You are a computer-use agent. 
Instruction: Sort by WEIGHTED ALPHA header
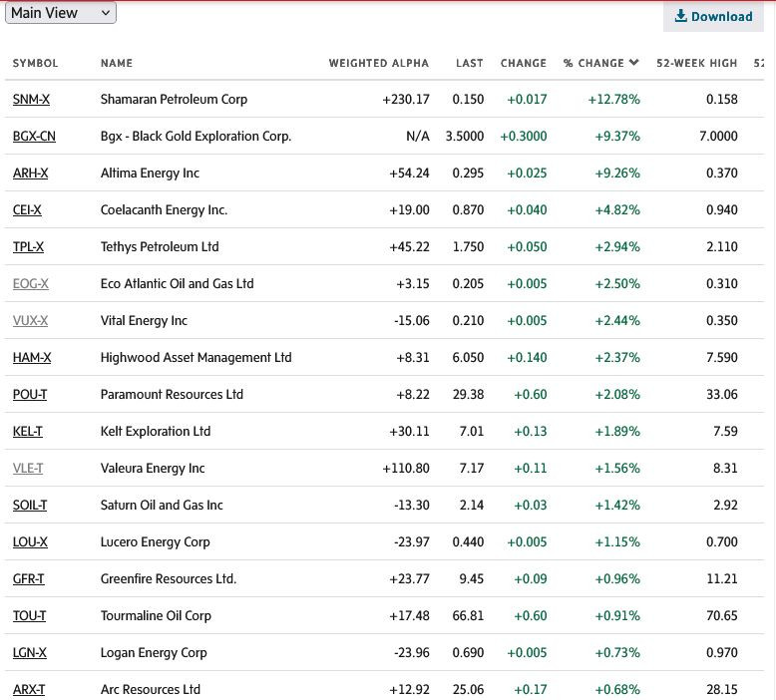click(379, 63)
